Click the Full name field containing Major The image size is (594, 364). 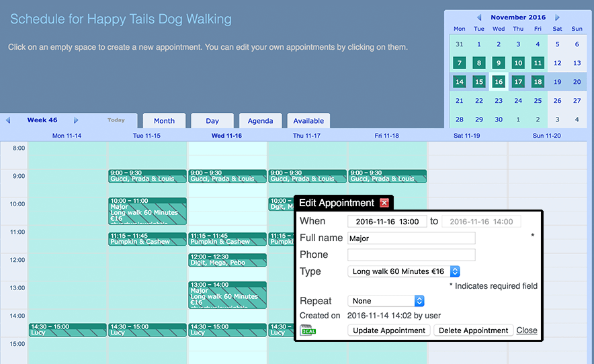tap(411, 238)
